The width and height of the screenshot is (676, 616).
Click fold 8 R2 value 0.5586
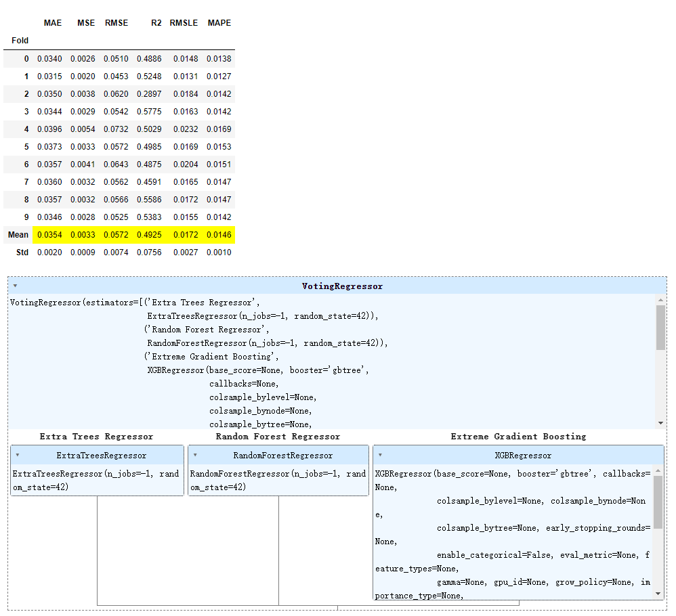click(x=149, y=200)
